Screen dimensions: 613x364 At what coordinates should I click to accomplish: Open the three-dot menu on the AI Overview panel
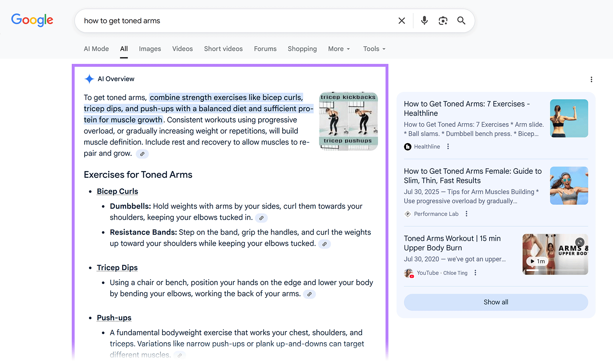pos(591,79)
